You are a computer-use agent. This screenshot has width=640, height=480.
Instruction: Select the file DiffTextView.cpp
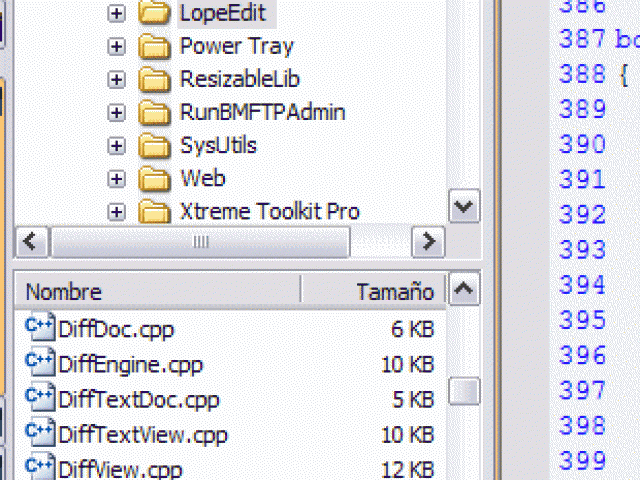(143, 435)
